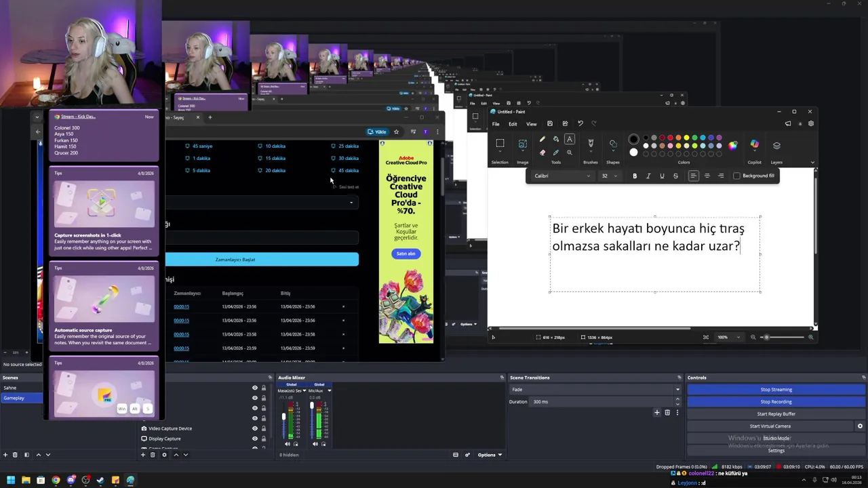Expand the Brushes options arrow
This screenshot has height=488, width=868.
click(591, 151)
